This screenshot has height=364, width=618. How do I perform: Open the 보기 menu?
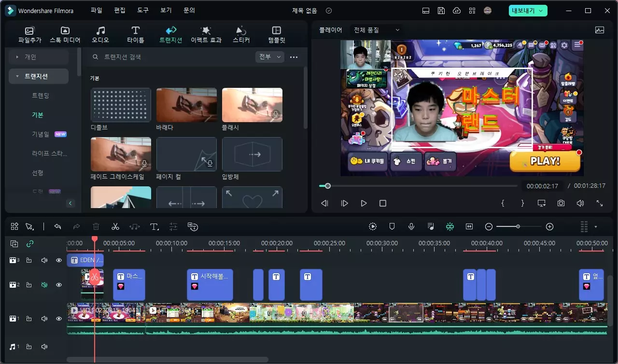pos(166,10)
